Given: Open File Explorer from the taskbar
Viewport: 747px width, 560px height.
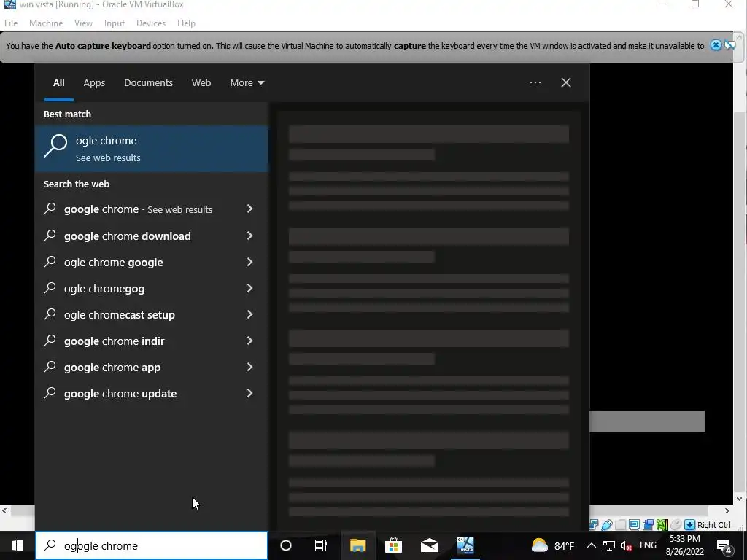Looking at the screenshot, I should 357,545.
